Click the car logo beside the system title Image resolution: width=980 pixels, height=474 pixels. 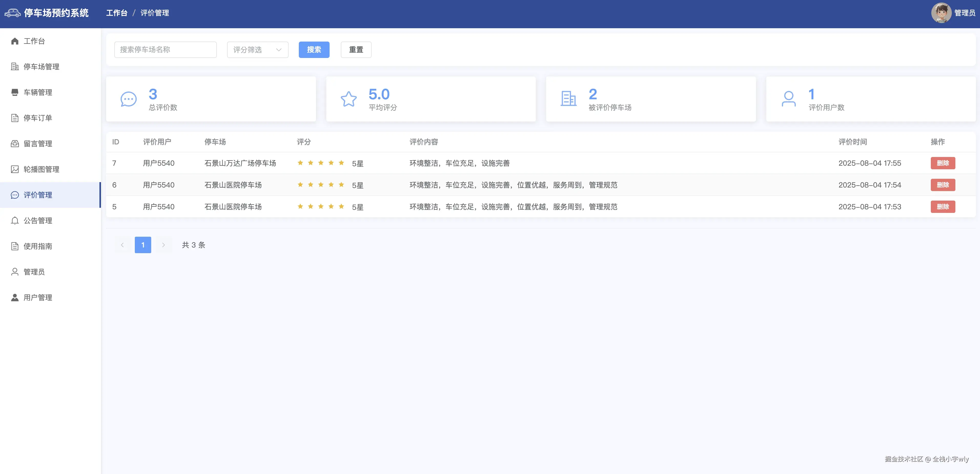(13, 13)
